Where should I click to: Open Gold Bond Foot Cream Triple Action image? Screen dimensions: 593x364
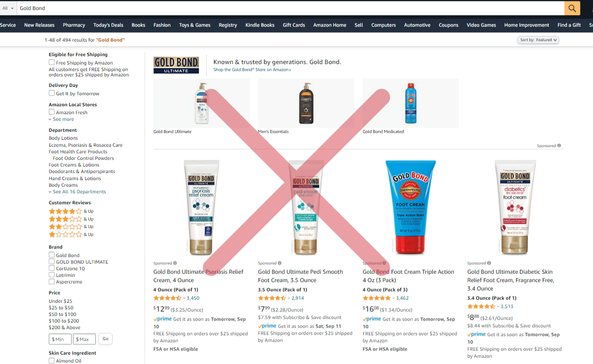pos(411,207)
